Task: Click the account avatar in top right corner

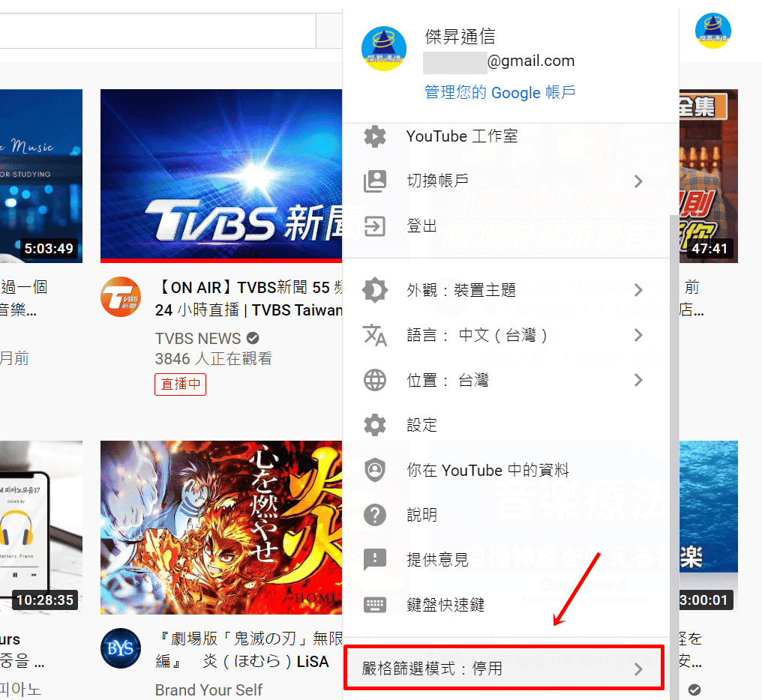Action: (713, 31)
